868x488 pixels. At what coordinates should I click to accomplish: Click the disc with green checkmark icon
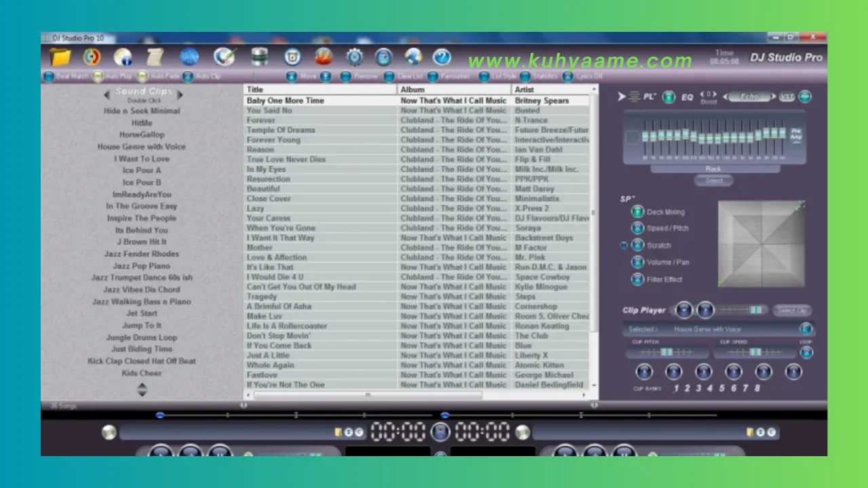tap(224, 56)
